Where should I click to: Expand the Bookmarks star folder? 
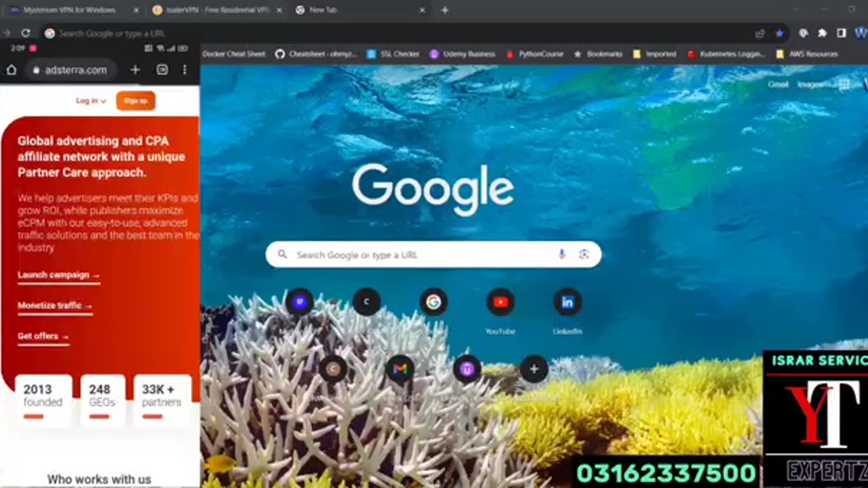598,54
